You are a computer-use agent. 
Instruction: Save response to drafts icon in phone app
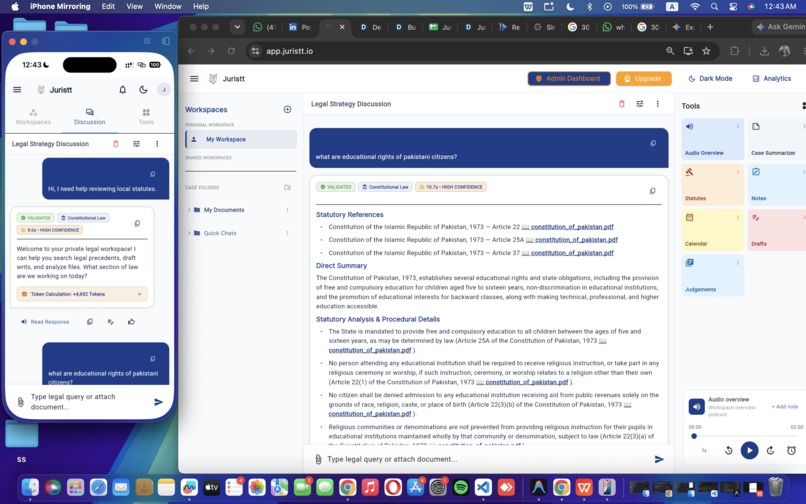(110, 322)
